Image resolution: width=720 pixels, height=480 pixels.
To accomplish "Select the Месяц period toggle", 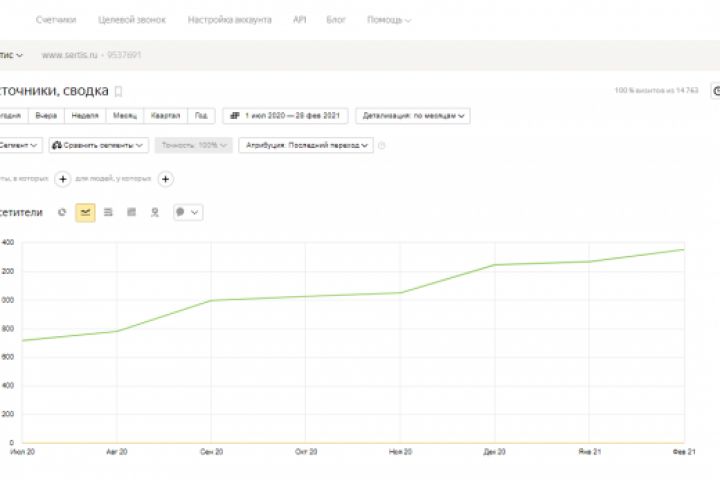I will (x=125, y=115).
